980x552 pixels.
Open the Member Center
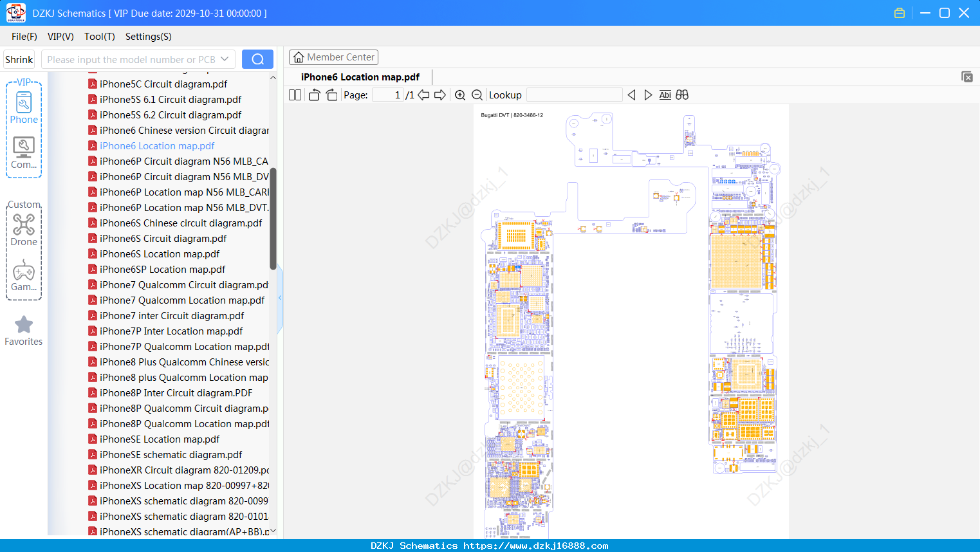coord(333,57)
